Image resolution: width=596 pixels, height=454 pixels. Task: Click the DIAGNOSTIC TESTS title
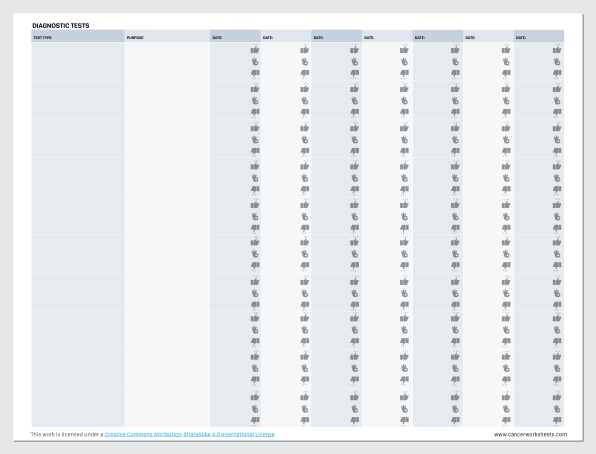tap(61, 25)
